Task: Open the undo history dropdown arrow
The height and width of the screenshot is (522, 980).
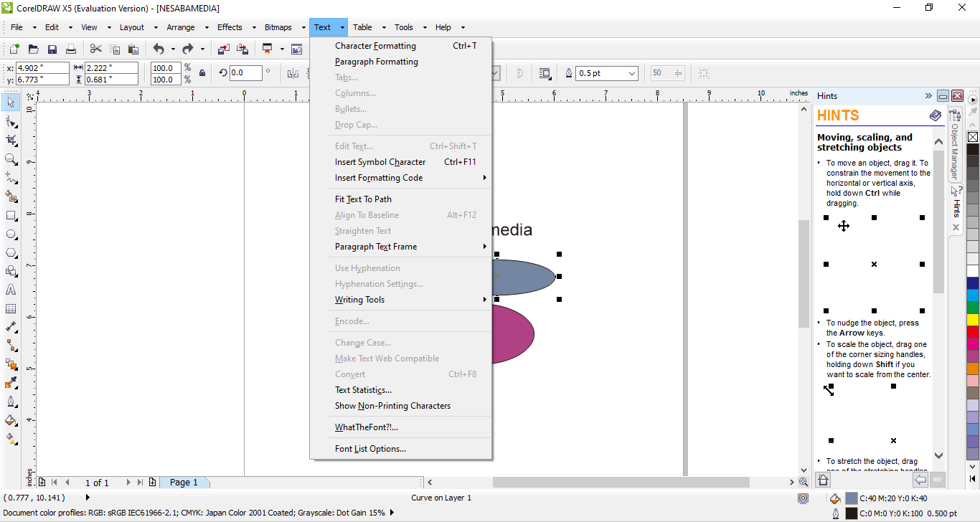Action: 173,49
